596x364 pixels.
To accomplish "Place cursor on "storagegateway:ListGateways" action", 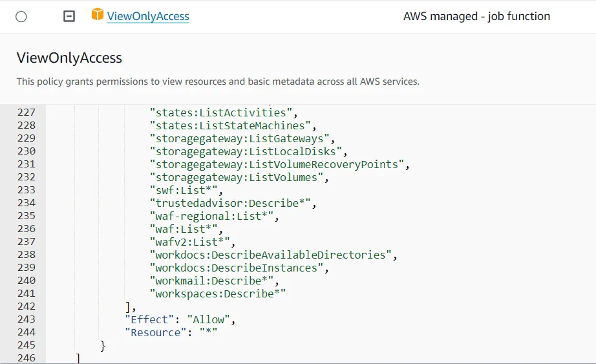I will click(240, 138).
